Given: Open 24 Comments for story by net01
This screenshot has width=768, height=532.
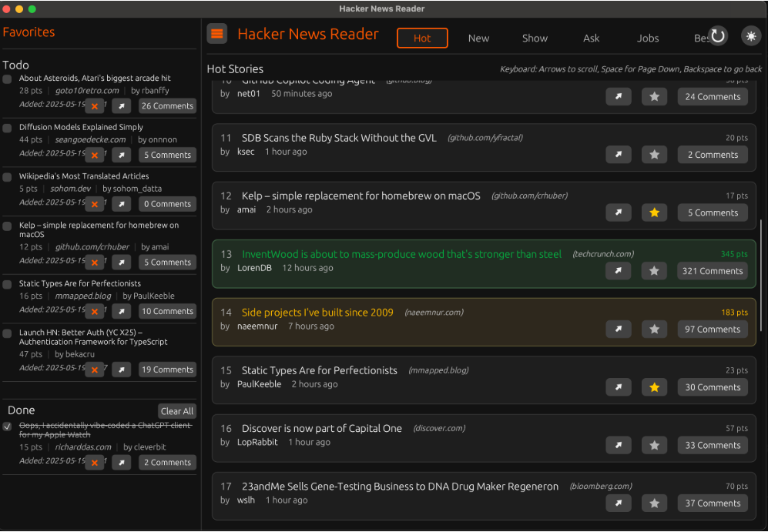Looking at the screenshot, I should point(713,97).
